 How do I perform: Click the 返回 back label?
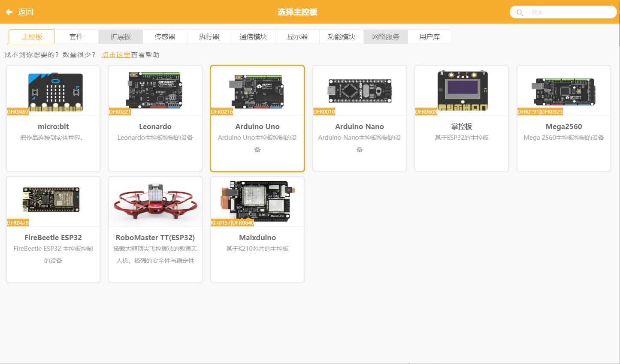[x=26, y=12]
